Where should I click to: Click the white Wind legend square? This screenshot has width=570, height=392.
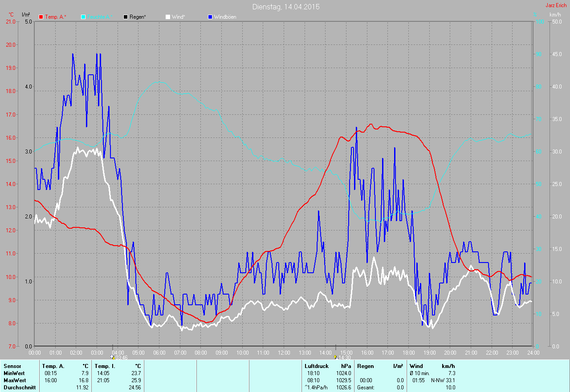tap(168, 17)
